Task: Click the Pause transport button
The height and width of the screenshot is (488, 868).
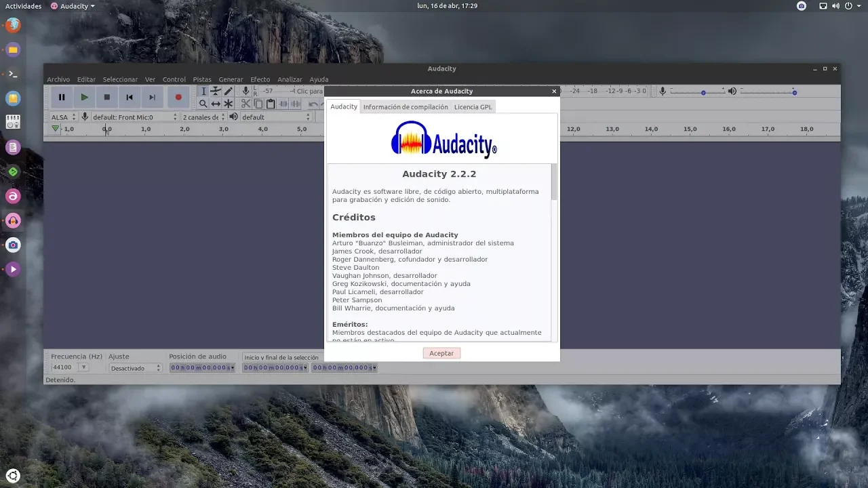Action: pos(62,97)
